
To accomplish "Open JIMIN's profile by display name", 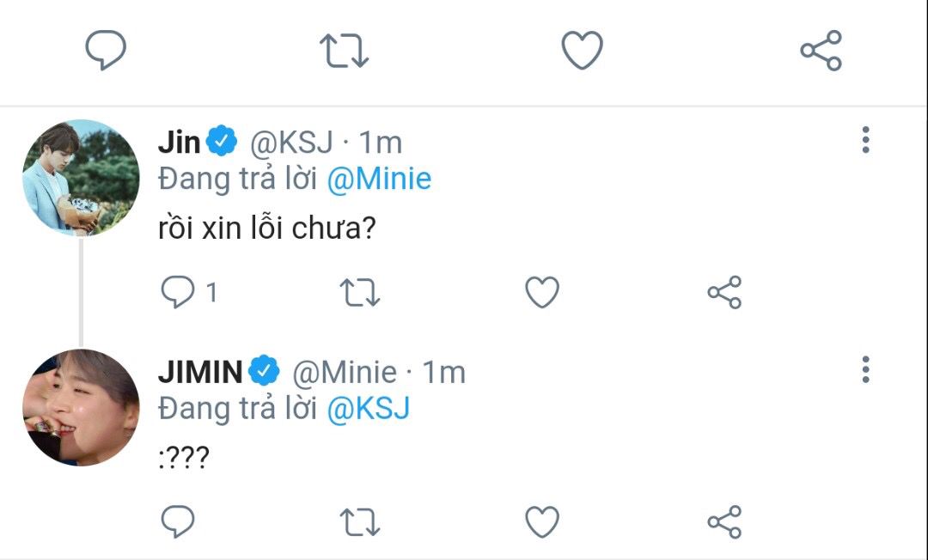I will click(x=199, y=372).
